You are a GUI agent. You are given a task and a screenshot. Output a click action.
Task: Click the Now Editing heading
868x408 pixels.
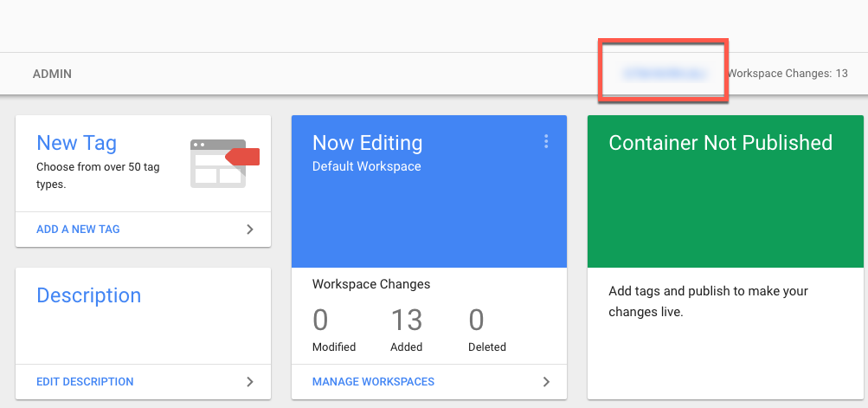point(367,143)
